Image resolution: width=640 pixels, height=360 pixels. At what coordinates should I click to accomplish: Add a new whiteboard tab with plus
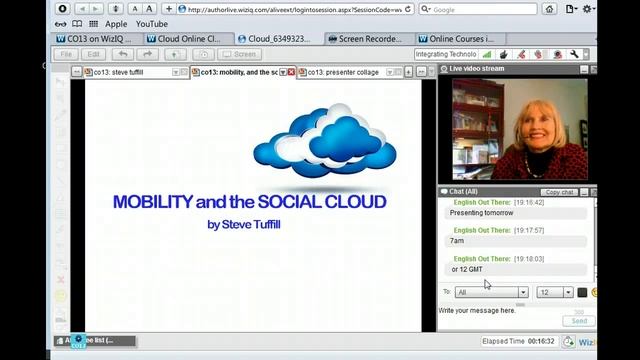coord(409,72)
